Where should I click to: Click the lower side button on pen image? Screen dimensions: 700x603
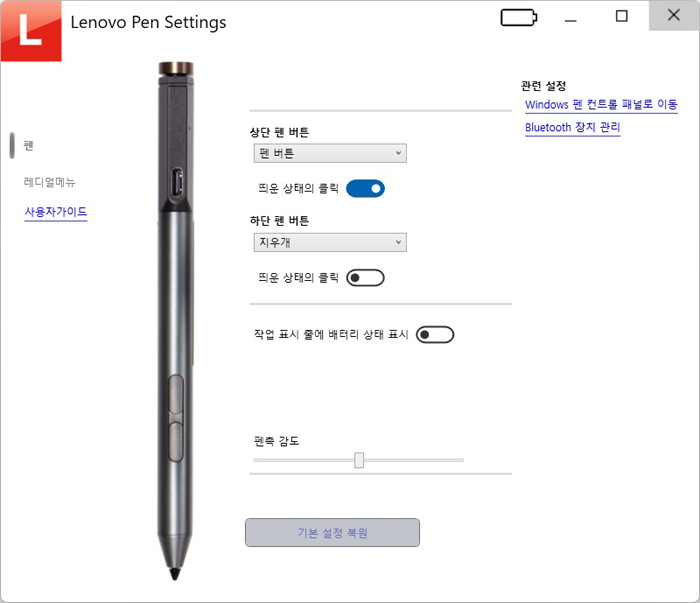[175, 442]
